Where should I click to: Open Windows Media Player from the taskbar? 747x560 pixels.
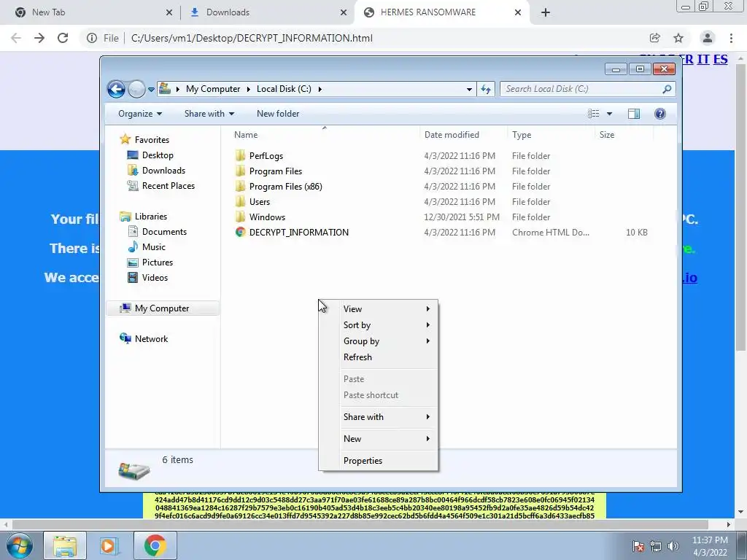109,545
